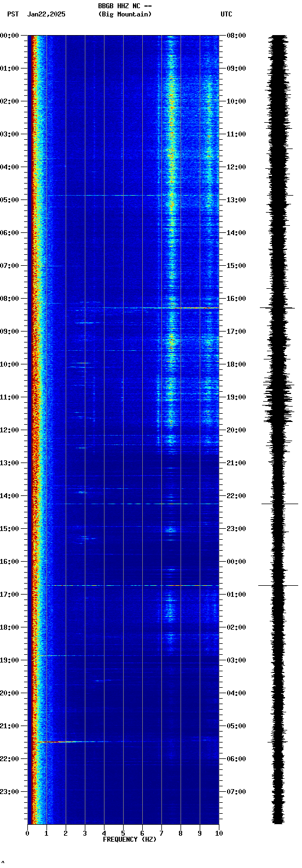Click the UTC time label "19:00"
302x868 pixels.
[236, 397]
